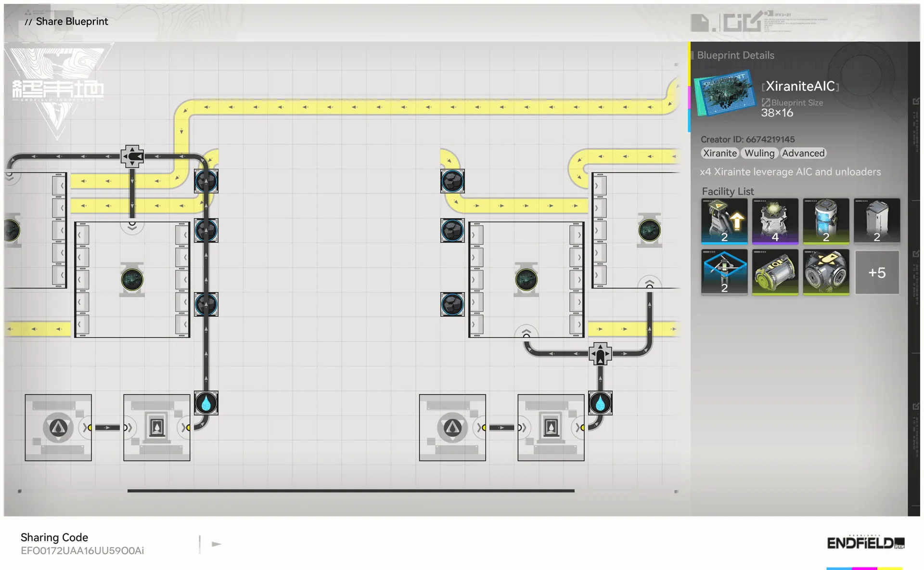This screenshot has height=570, width=924.
Task: Click the blue-framed tower facility icon
Action: point(724,272)
